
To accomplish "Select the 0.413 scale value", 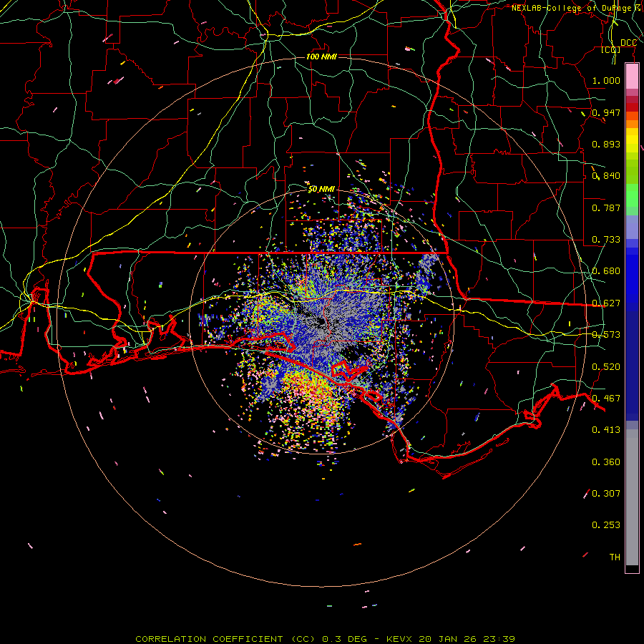I will coord(606,430).
